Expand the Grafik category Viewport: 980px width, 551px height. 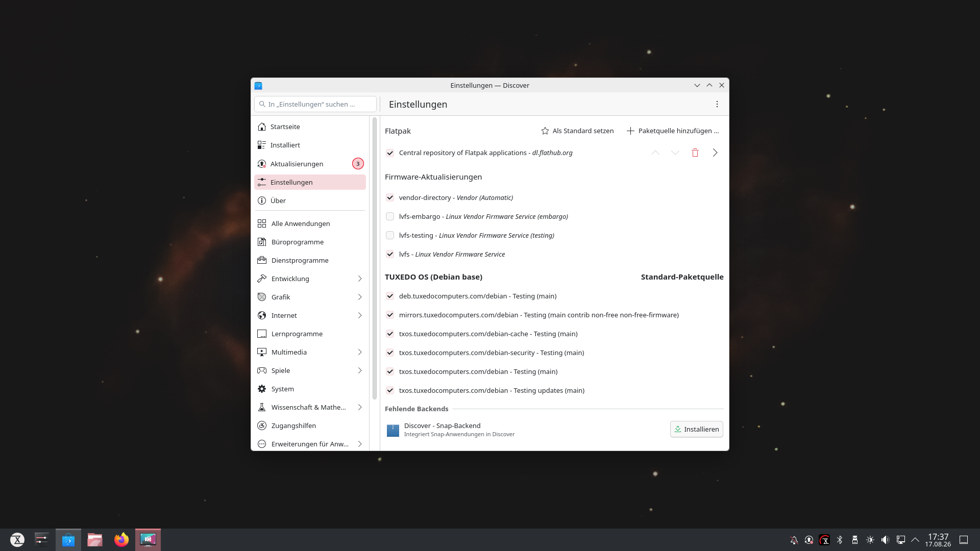pyautogui.click(x=360, y=297)
